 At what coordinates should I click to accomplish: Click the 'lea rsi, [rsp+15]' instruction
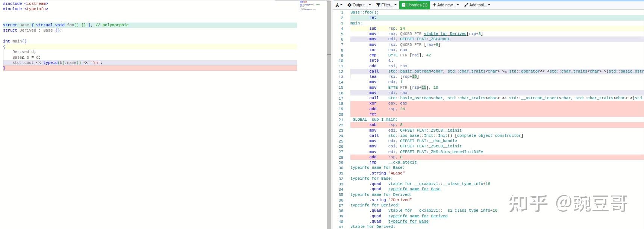394,77
